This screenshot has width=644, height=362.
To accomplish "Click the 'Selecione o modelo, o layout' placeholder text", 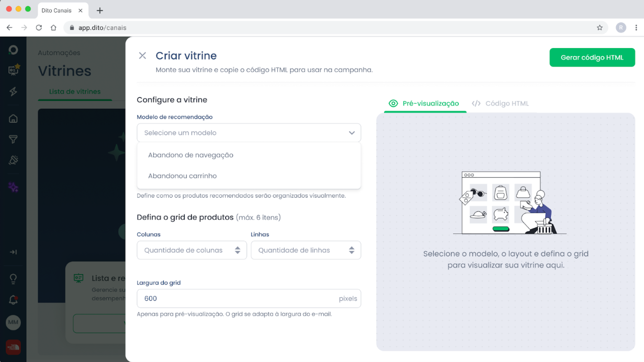I will [506, 259].
